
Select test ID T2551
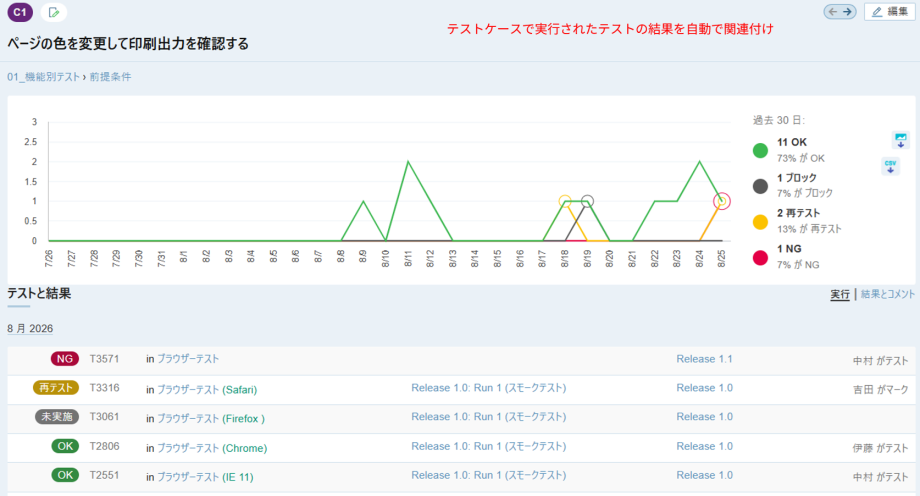pos(104,475)
